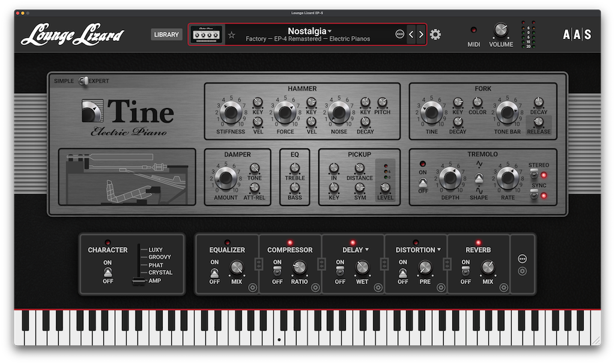
Task: Select the Crystal character option
Action: (160, 272)
